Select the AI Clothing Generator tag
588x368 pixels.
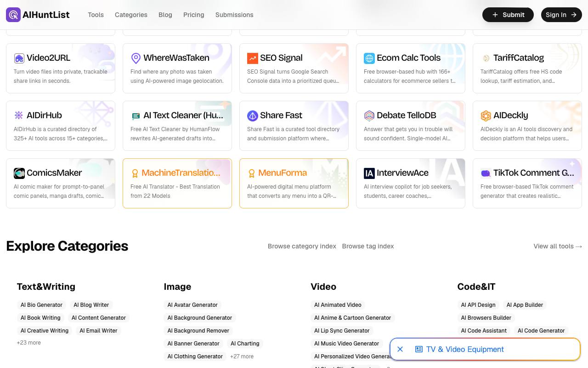click(195, 356)
